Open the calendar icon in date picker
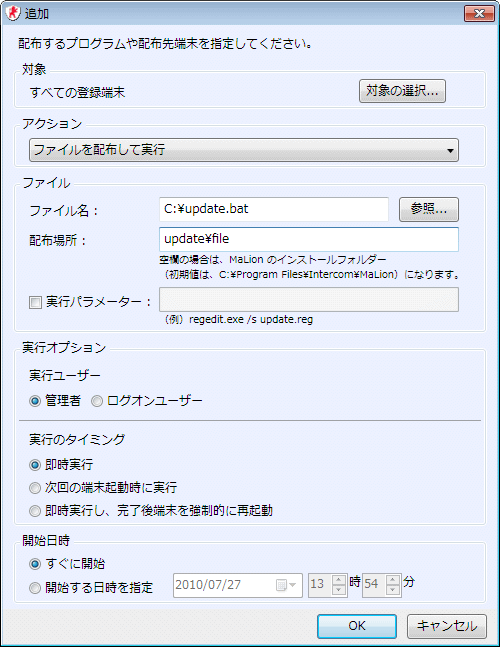This screenshot has height=647, width=500. tap(281, 585)
